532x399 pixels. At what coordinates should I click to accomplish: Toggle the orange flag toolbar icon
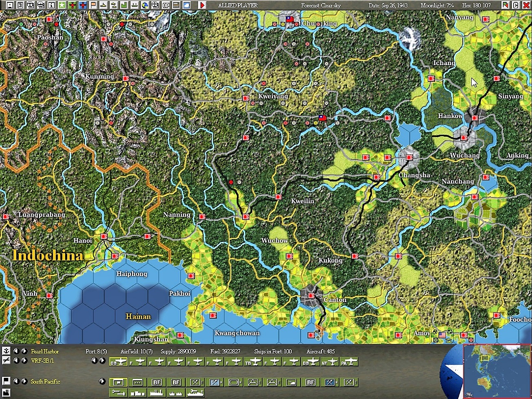pos(93,5)
